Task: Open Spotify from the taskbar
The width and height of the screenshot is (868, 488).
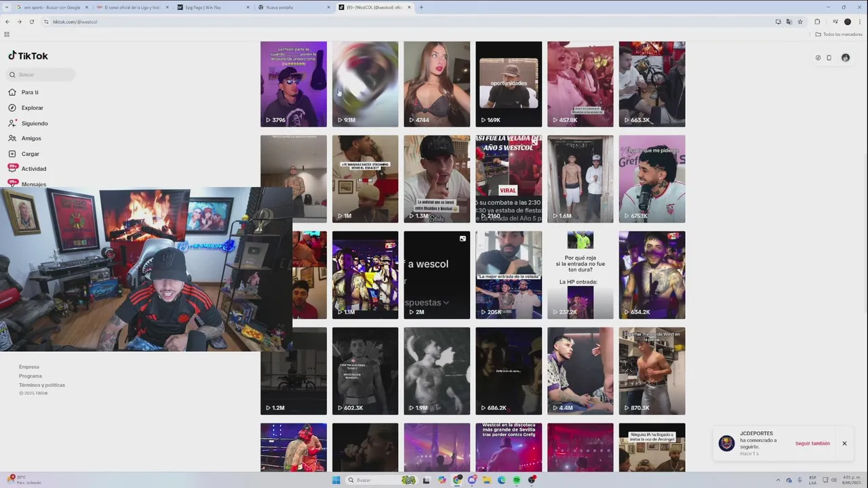Action: coord(517,480)
